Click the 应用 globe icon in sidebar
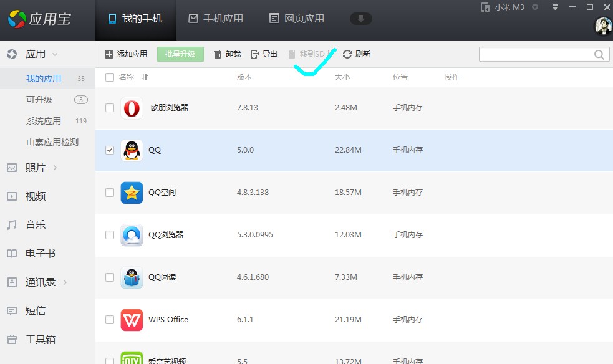613x364 pixels. (12, 54)
